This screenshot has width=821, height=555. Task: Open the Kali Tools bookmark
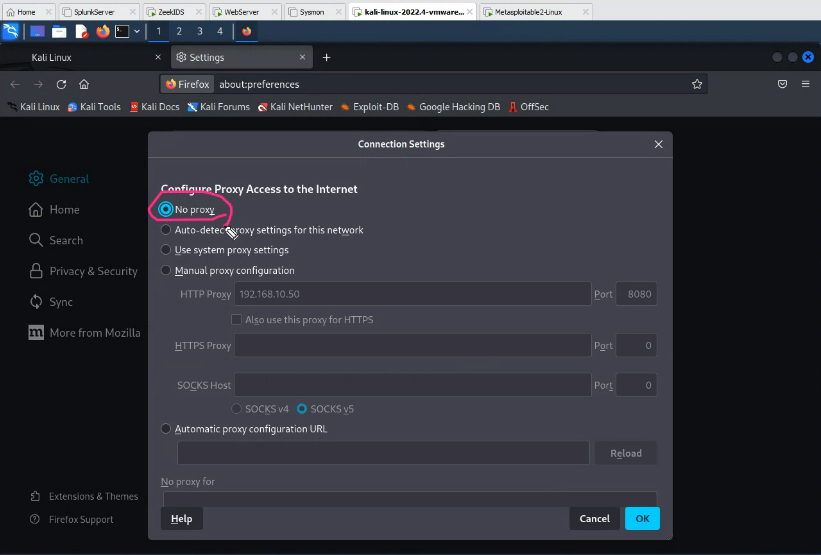(x=94, y=107)
